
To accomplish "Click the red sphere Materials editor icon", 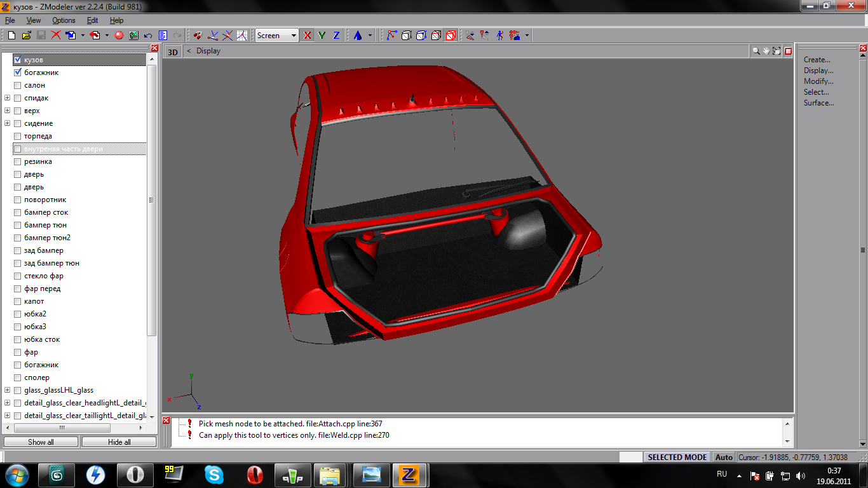I will point(119,36).
